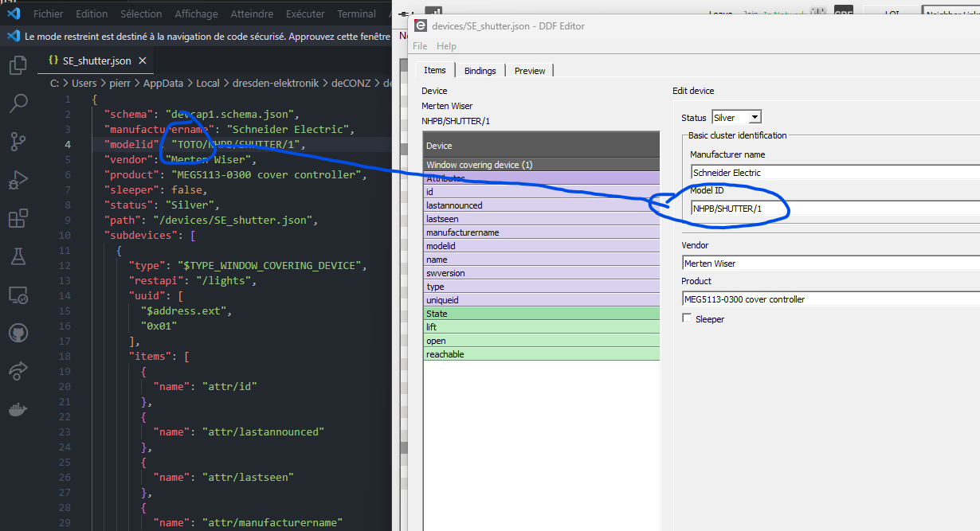Open the Source Control view
980x531 pixels.
pyautogui.click(x=18, y=142)
